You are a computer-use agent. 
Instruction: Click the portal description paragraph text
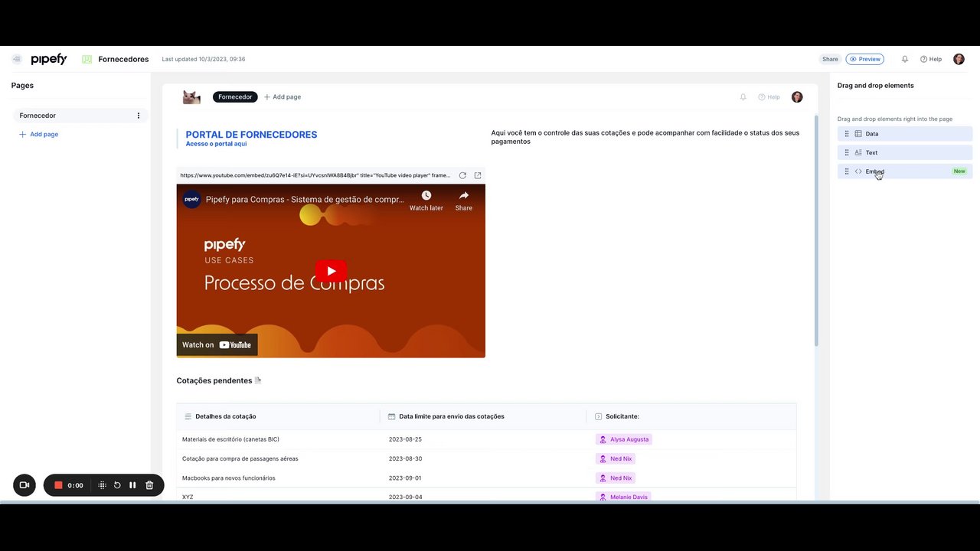coord(645,137)
